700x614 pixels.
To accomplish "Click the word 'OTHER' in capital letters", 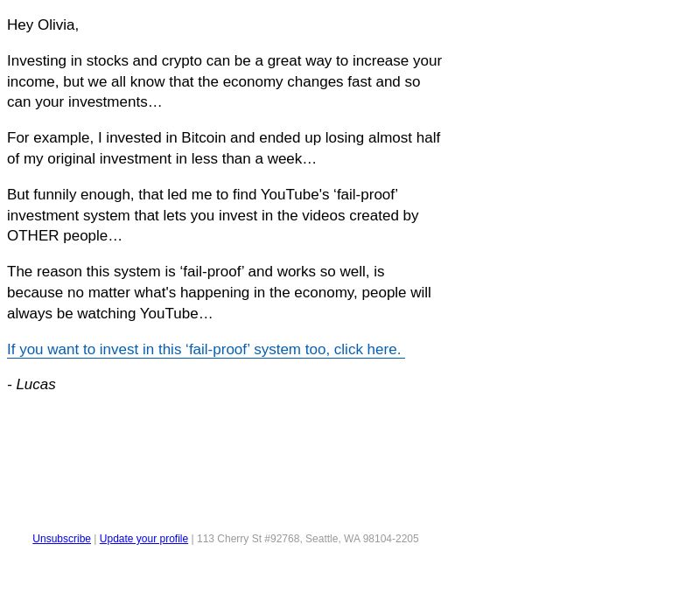I will pos(33,235).
